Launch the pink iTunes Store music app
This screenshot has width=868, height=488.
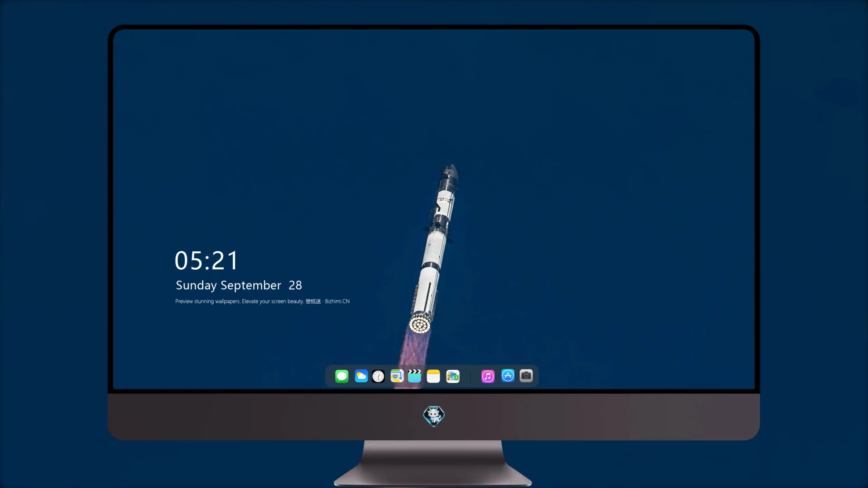[x=488, y=376]
